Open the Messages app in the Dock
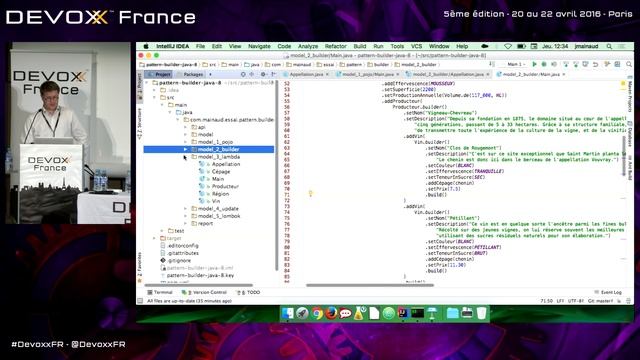The image size is (640, 360). click(345, 313)
